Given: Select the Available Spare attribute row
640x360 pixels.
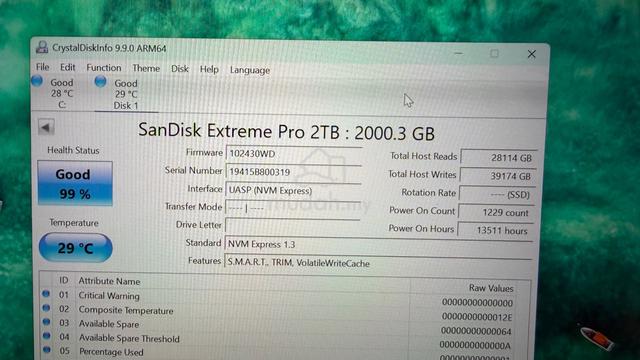Looking at the screenshot, I should (278, 327).
